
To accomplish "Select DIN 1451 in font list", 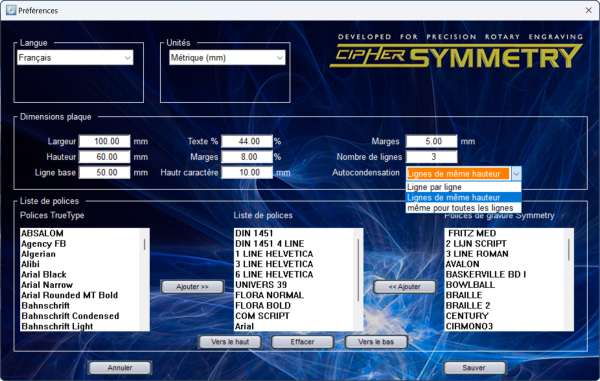I will (x=293, y=233).
